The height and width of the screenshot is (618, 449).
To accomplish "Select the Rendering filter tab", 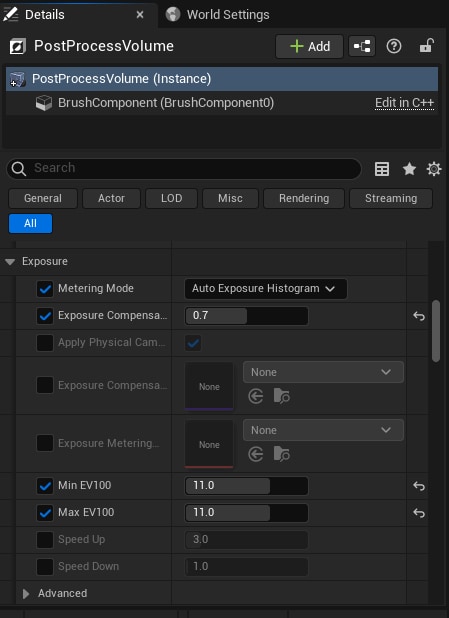I will [304, 198].
